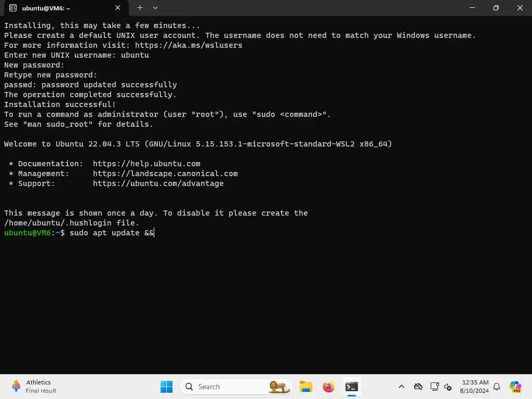Open the clock showing 12:35 AM

pos(474,387)
